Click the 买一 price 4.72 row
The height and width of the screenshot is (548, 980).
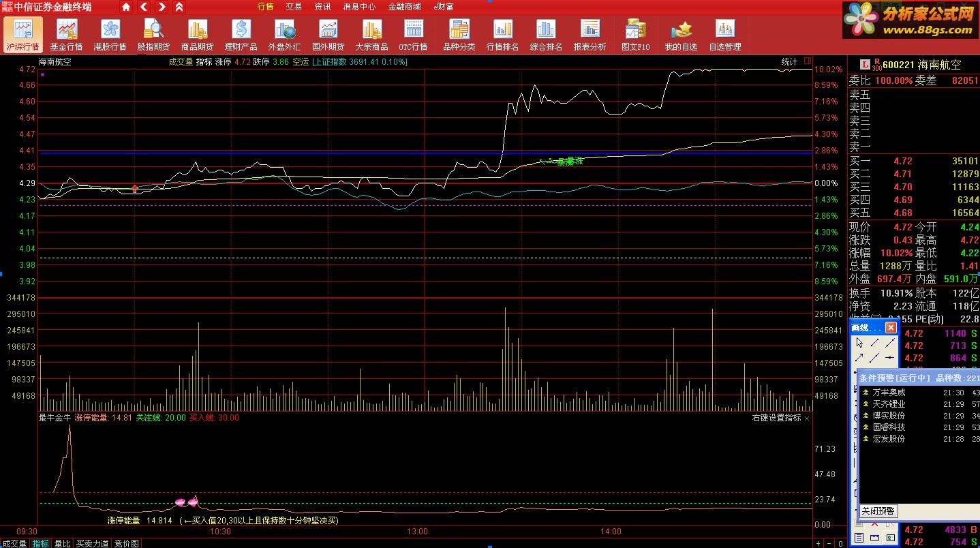pyautogui.click(x=913, y=162)
